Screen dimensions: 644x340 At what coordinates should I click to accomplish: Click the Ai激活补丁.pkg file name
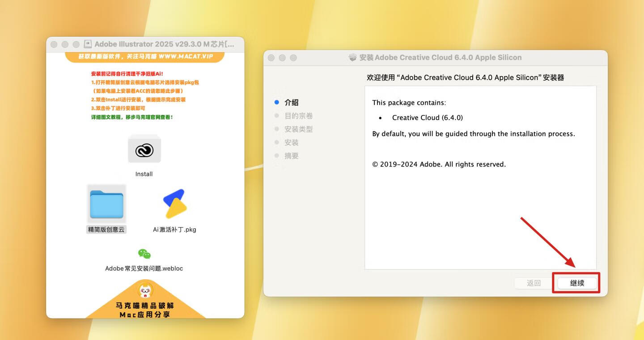(x=174, y=229)
